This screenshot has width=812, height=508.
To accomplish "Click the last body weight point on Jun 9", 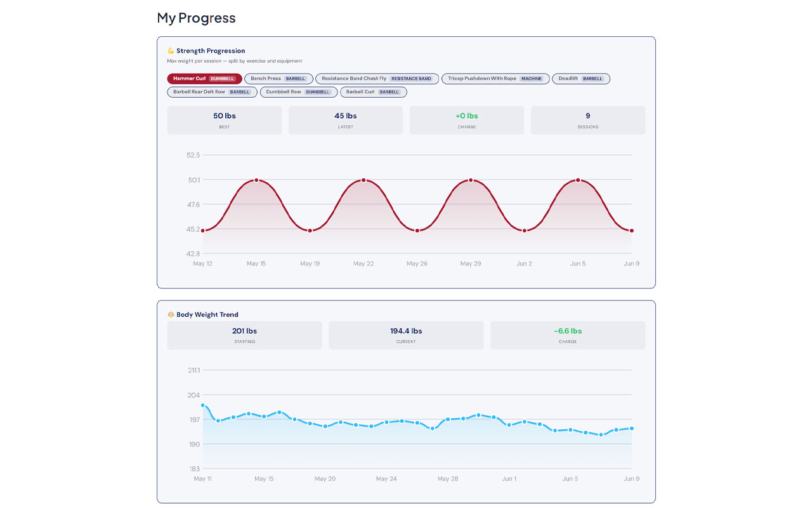I will tap(632, 429).
